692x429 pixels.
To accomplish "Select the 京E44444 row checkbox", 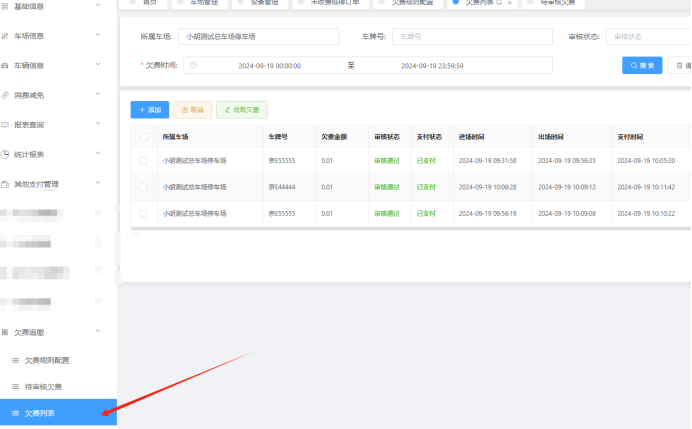I will point(143,187).
